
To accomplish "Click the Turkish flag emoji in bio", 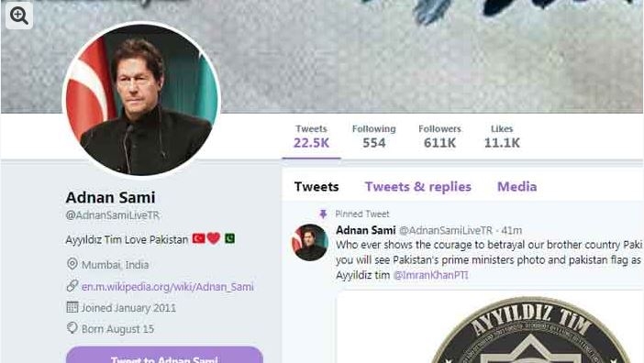I will (x=199, y=238).
